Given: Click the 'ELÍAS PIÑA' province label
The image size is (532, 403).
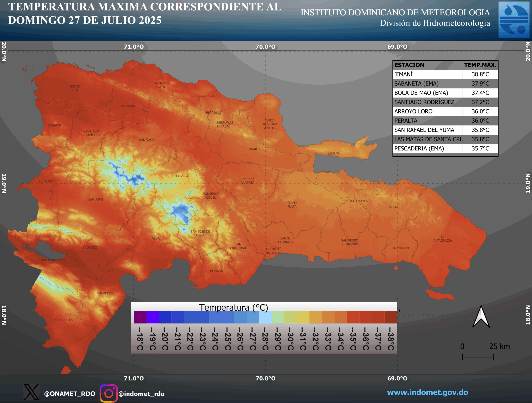Looking at the screenshot, I should (x=47, y=181).
